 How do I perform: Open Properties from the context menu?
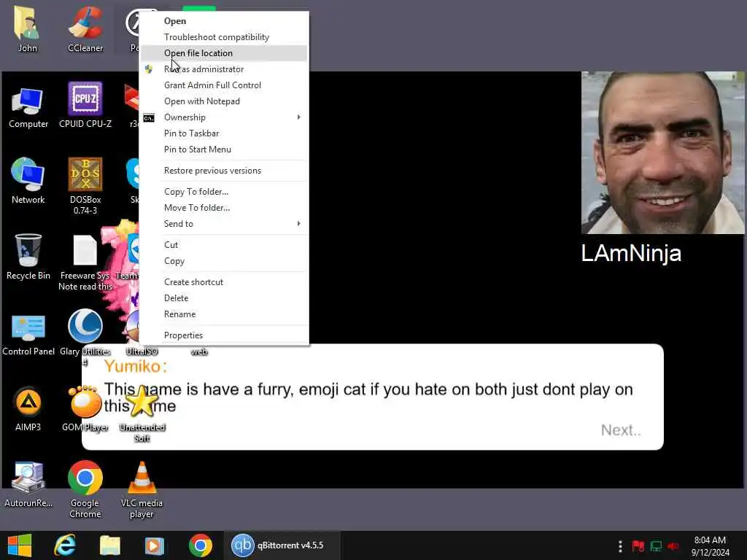[224, 335]
